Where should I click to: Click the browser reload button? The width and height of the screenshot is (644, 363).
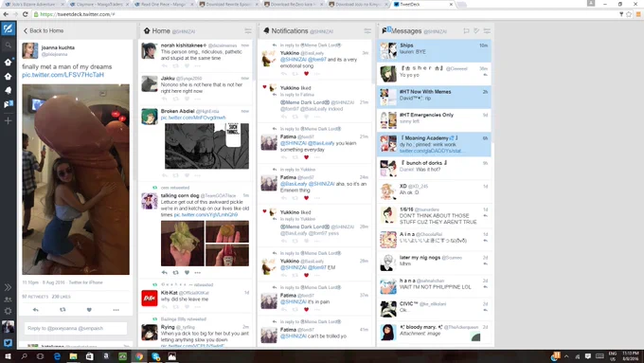(x=25, y=14)
